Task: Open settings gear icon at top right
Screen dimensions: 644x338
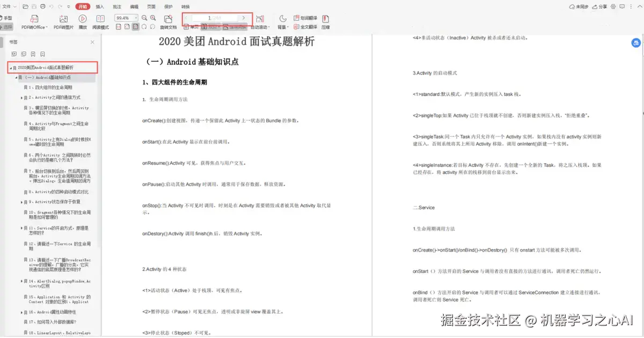Action: [613, 6]
